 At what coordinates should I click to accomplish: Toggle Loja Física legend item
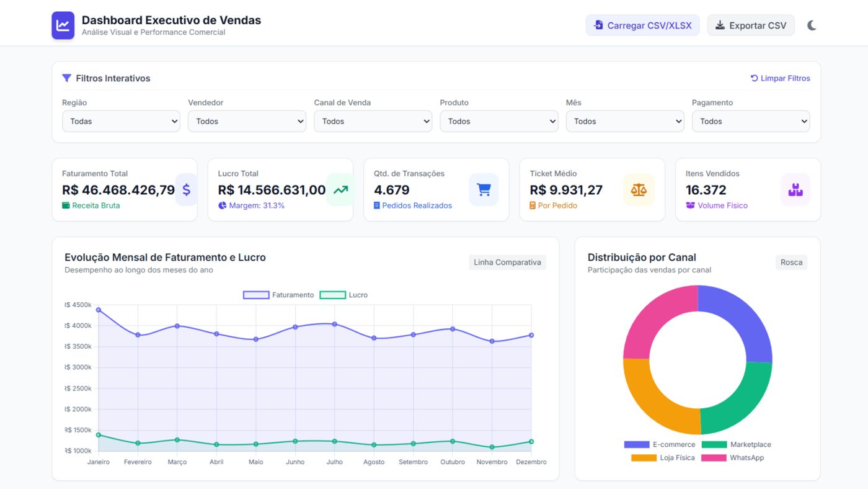tap(663, 458)
